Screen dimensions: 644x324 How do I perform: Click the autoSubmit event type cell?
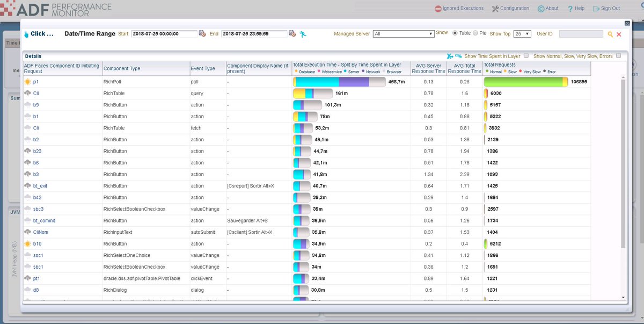(x=203, y=232)
